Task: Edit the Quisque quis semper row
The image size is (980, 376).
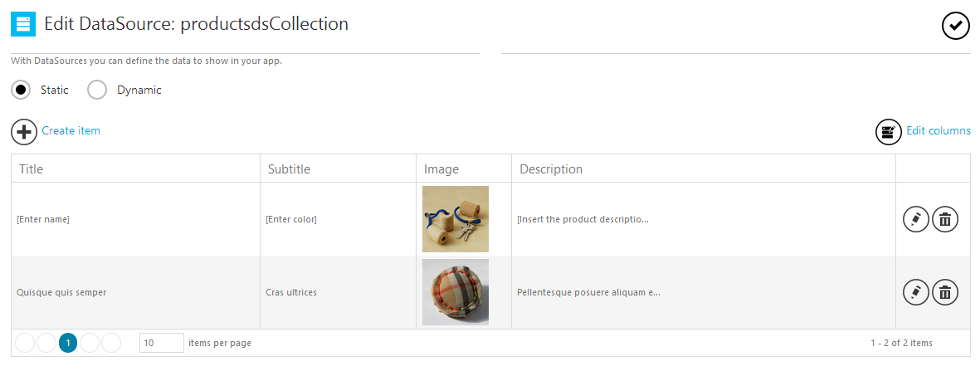Action: [916, 292]
